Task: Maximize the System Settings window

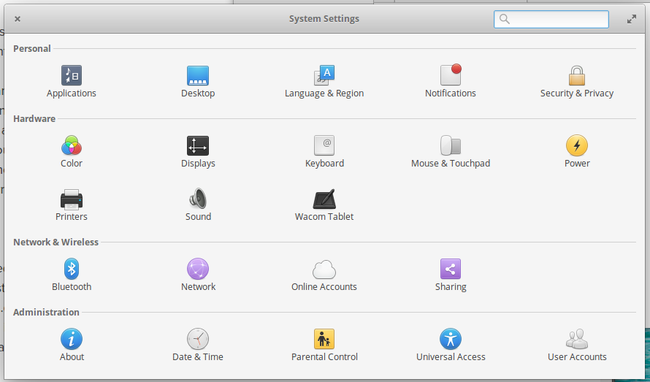Action: [631, 19]
